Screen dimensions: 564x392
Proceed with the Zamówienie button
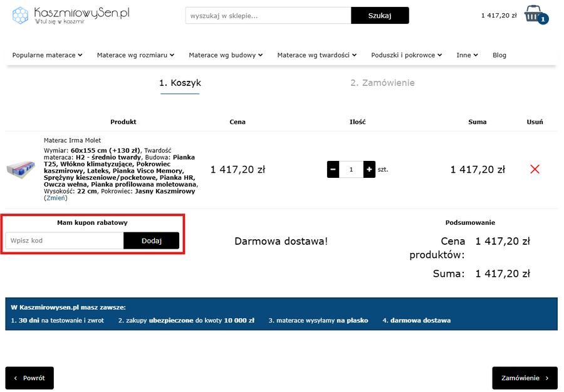(524, 378)
